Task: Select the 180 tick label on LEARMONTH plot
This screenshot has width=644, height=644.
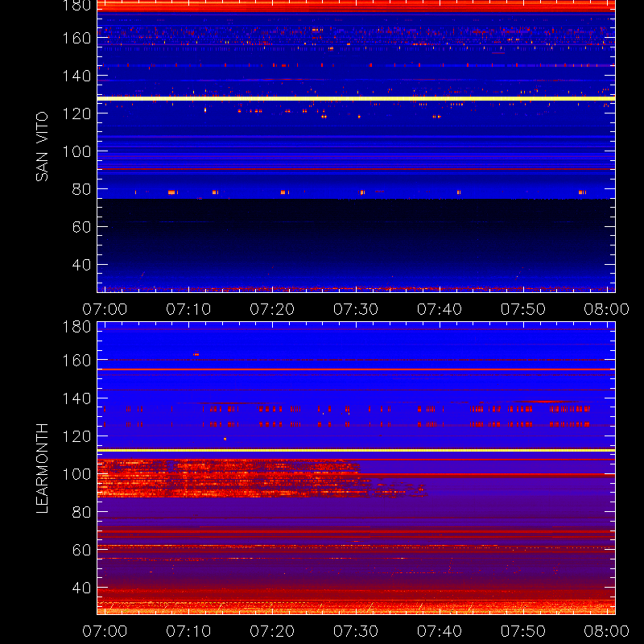Action: [76, 327]
